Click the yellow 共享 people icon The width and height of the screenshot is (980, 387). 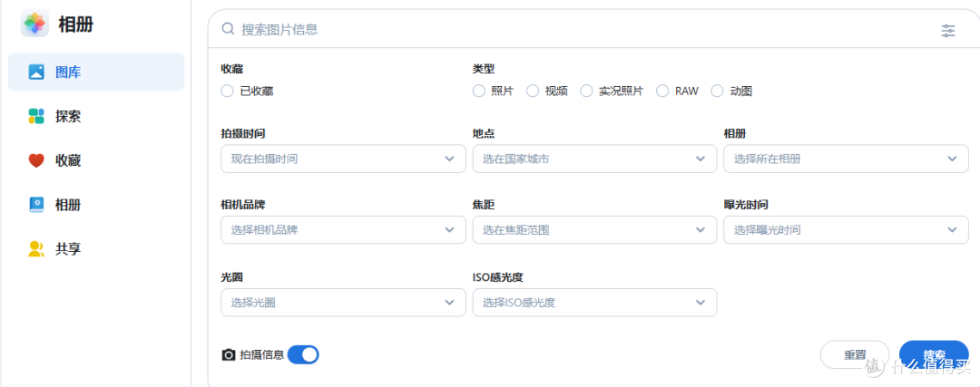[x=36, y=249]
